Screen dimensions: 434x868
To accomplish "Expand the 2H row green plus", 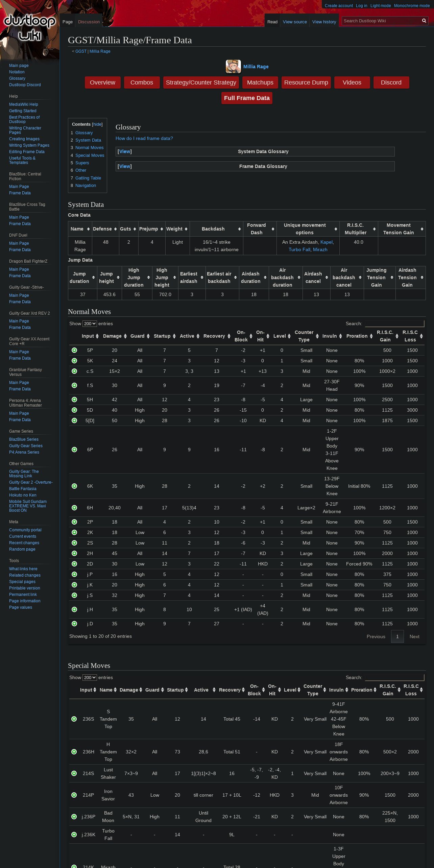I will 74,553.
